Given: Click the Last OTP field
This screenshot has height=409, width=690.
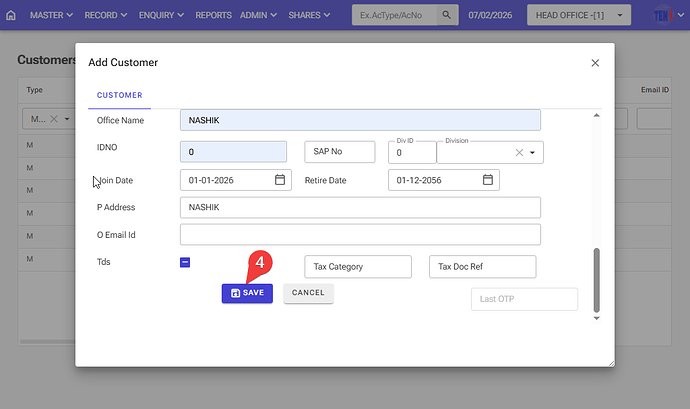Looking at the screenshot, I should click(x=524, y=299).
